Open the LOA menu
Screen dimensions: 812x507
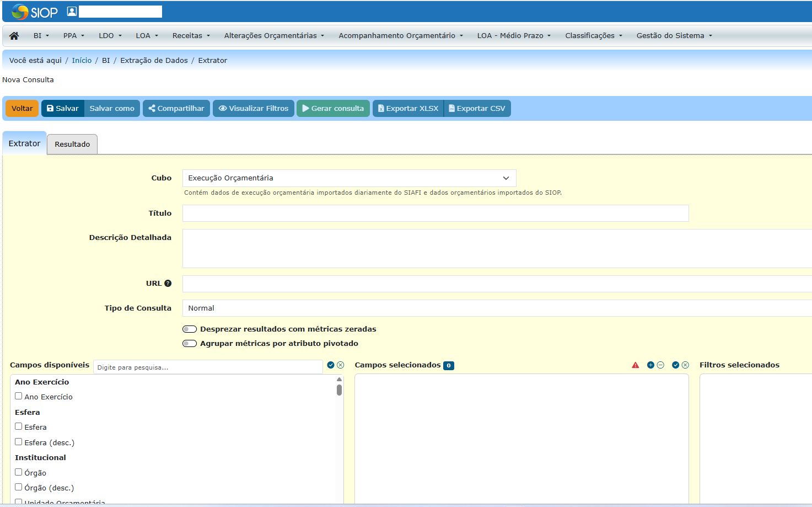(147, 35)
